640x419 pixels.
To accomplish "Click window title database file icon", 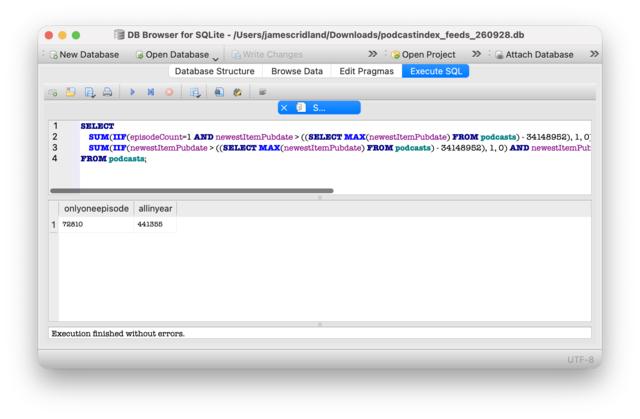I will (119, 35).
